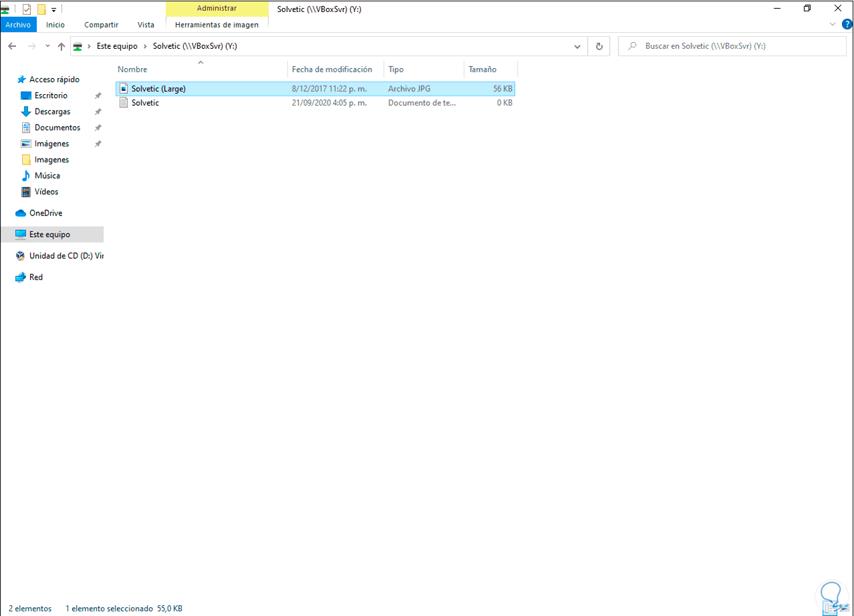
Task: Open the Archivo menu tab
Action: tap(18, 25)
